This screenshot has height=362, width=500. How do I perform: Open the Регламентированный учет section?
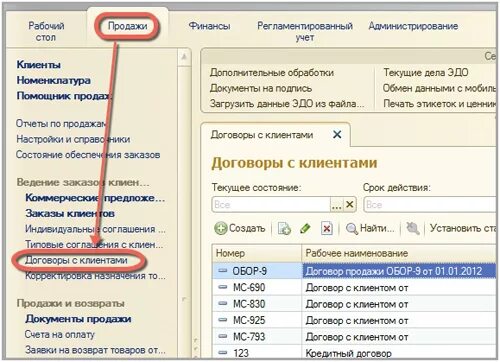click(x=305, y=31)
